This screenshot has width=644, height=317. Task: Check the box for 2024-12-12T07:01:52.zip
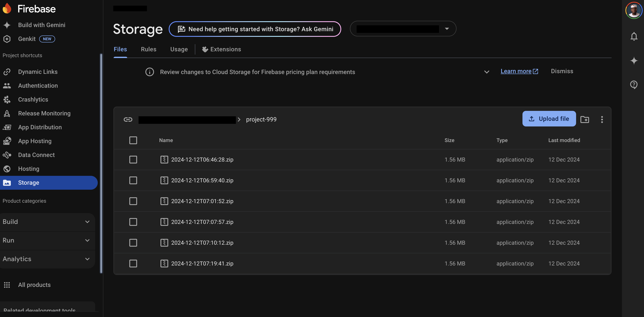coord(133,201)
